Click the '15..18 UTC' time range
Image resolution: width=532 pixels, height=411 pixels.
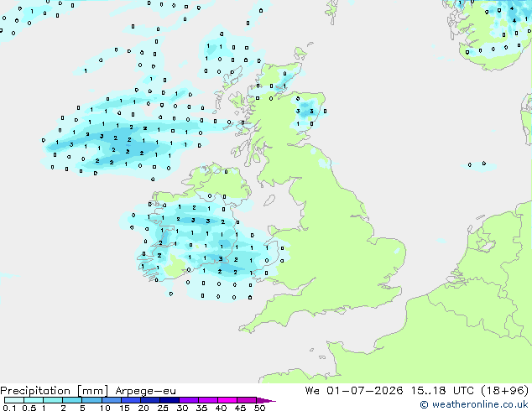click(442, 390)
